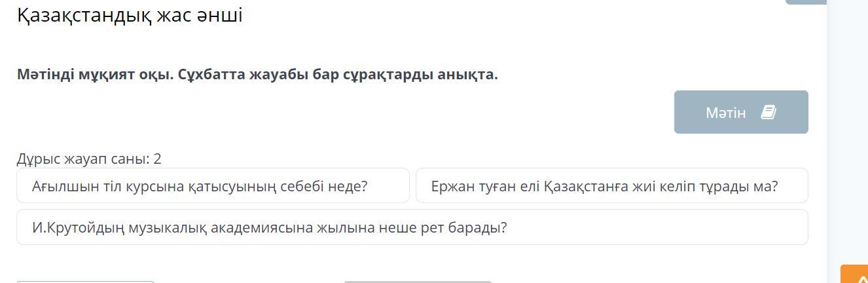
Task: Click the instruction text "Мәтінді мұқият оқы"
Action: (x=96, y=75)
